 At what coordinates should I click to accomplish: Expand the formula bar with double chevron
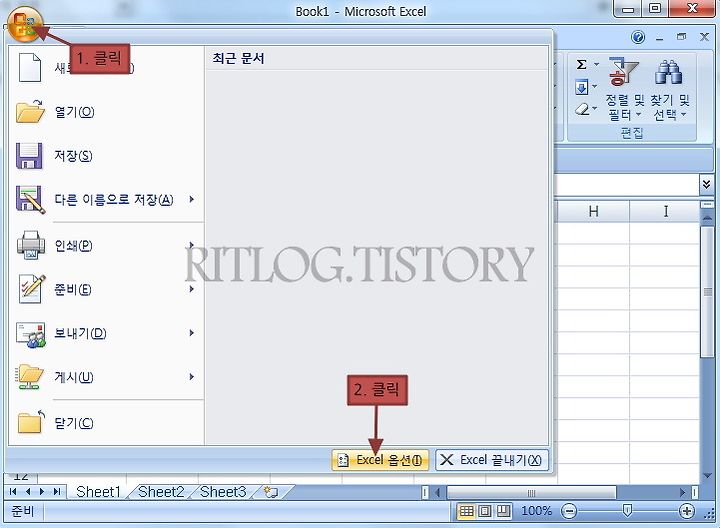click(x=706, y=185)
